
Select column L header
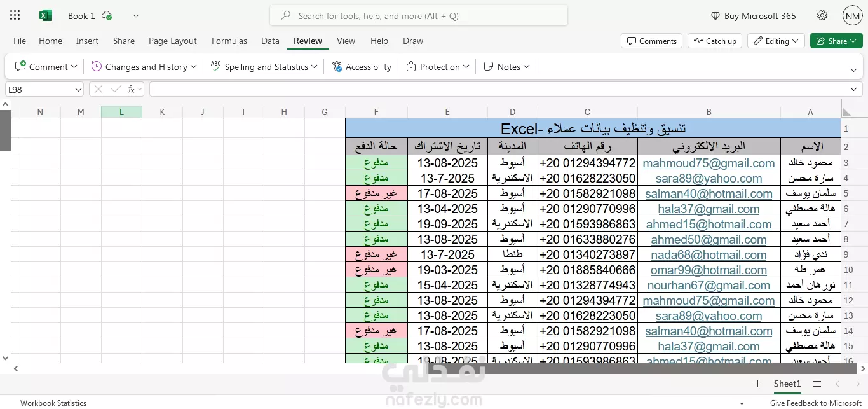click(121, 112)
